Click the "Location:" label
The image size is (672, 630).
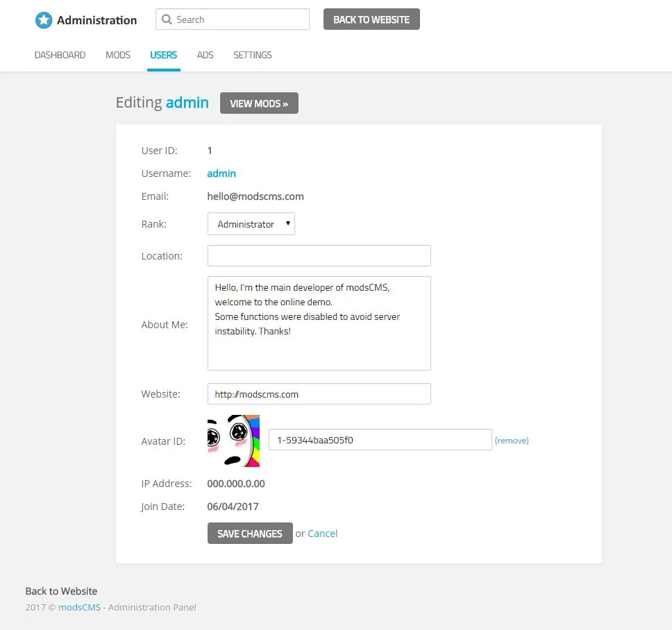coord(162,256)
